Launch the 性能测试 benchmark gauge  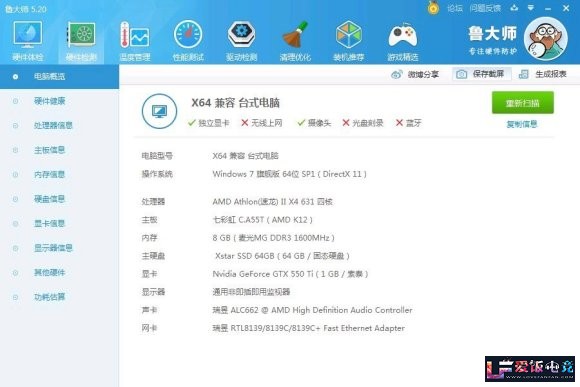[x=188, y=41]
